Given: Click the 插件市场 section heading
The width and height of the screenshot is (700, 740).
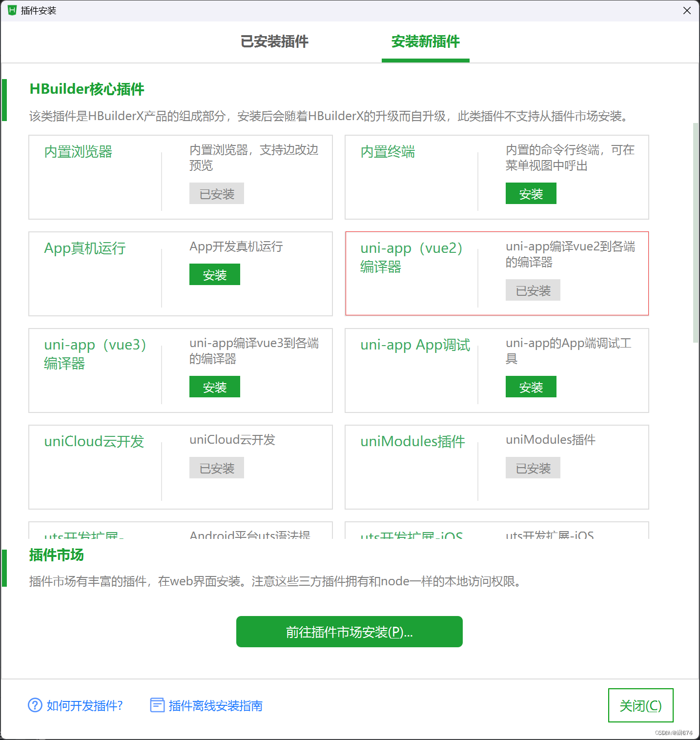Looking at the screenshot, I should [x=57, y=555].
